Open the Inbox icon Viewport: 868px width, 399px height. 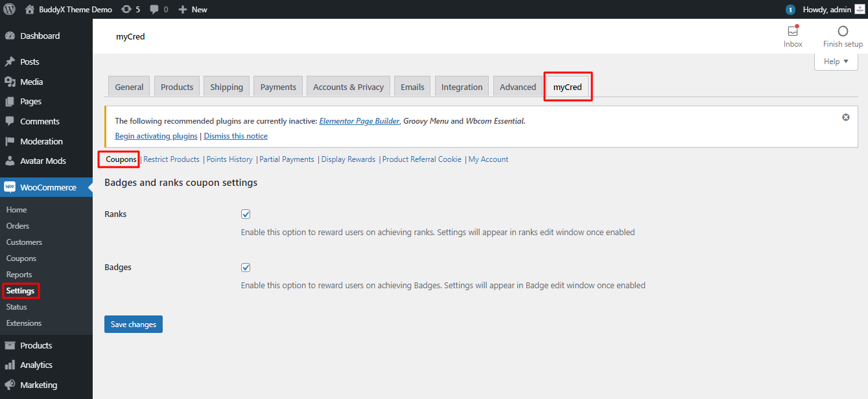coord(793,31)
